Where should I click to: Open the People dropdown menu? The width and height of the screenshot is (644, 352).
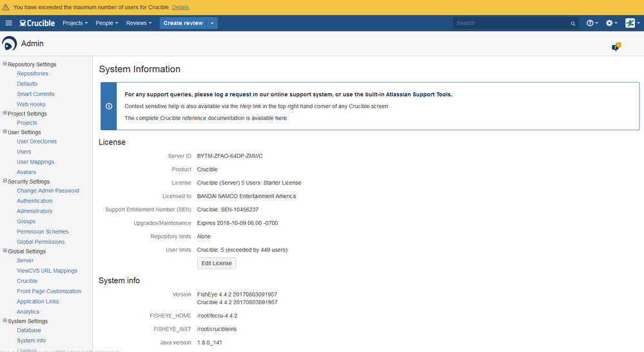tap(107, 23)
